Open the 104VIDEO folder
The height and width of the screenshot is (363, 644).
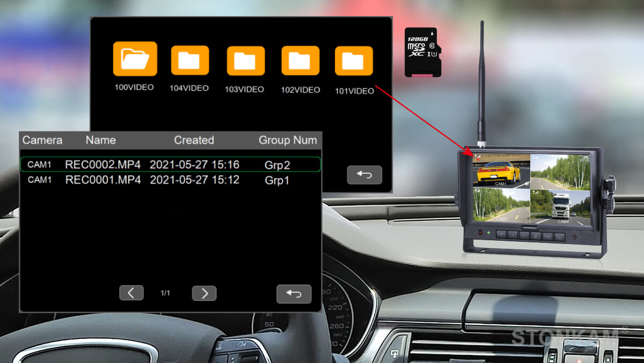189,60
